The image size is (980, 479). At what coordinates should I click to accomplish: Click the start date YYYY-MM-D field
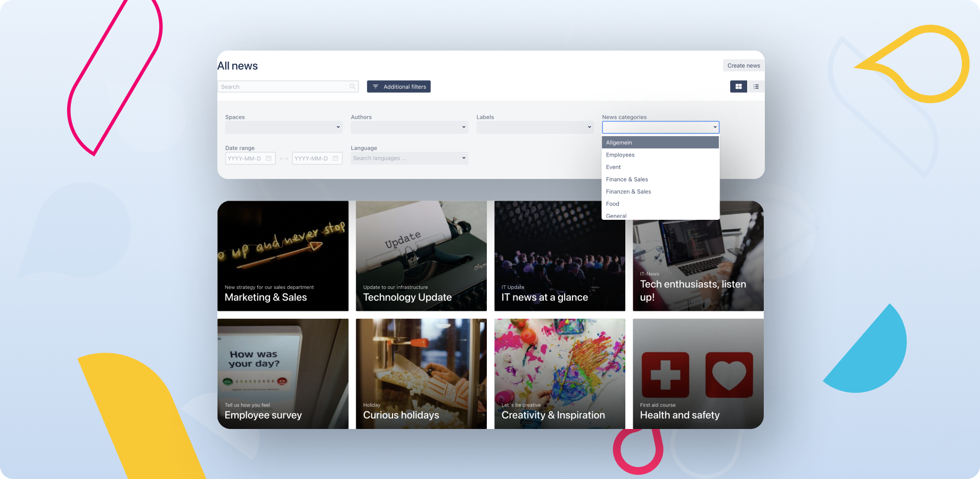(250, 159)
